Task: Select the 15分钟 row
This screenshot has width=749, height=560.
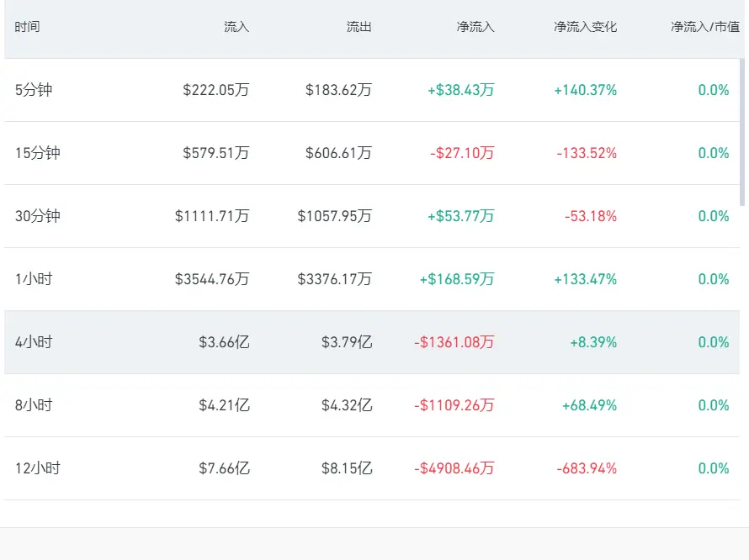Action: point(372,153)
